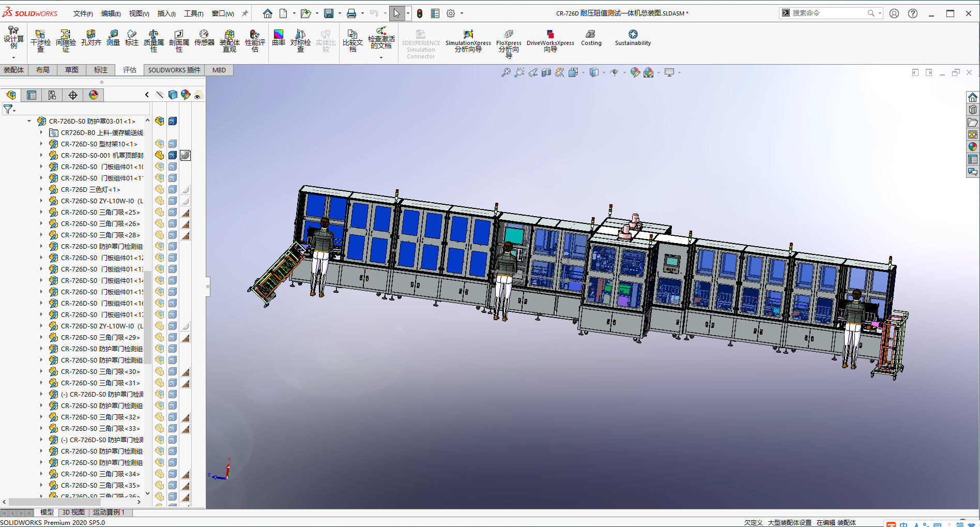Open the DriveWorksXpress wizard
The image size is (980, 527).
pos(550,41)
